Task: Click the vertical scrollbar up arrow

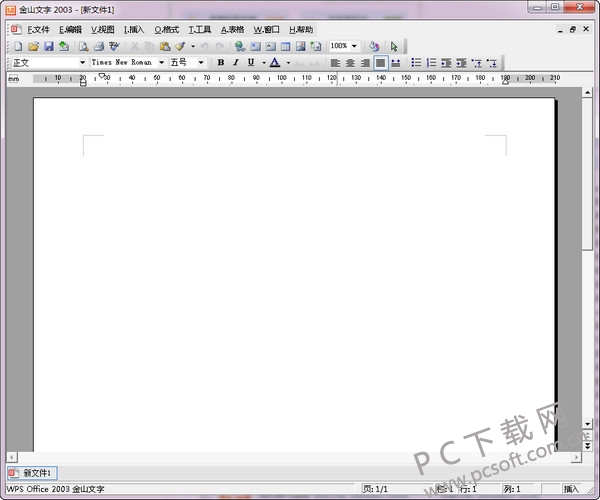Action: (x=587, y=92)
